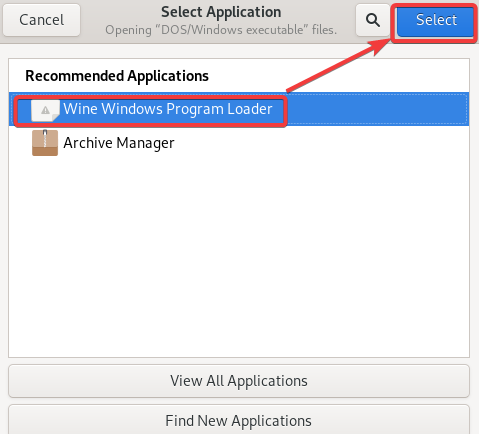Click the search magnifier icon
The image size is (479, 434).
click(373, 20)
